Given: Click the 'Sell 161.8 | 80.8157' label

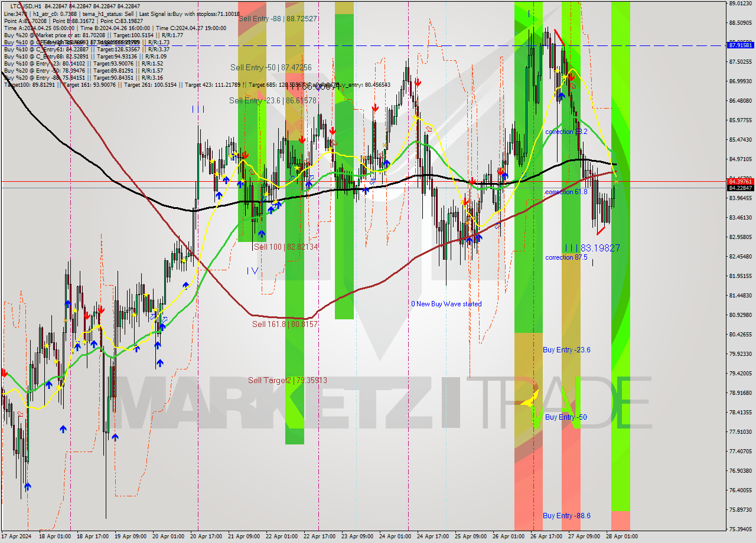Looking at the screenshot, I should coord(285,324).
